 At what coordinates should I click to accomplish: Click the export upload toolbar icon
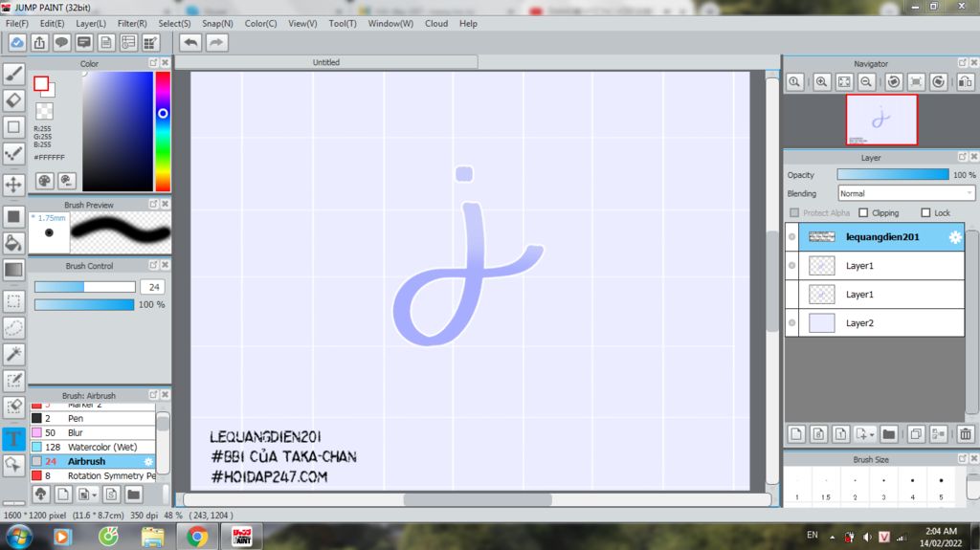point(39,42)
